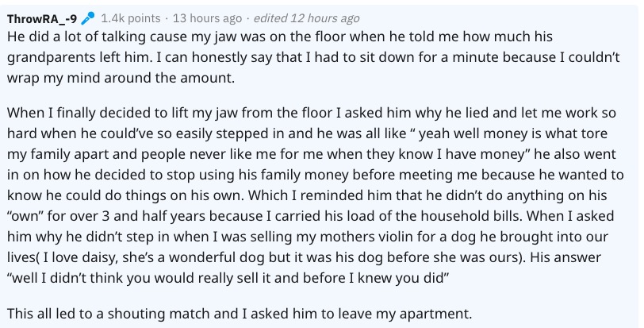Click the 1.4k points score

[x=131, y=18]
